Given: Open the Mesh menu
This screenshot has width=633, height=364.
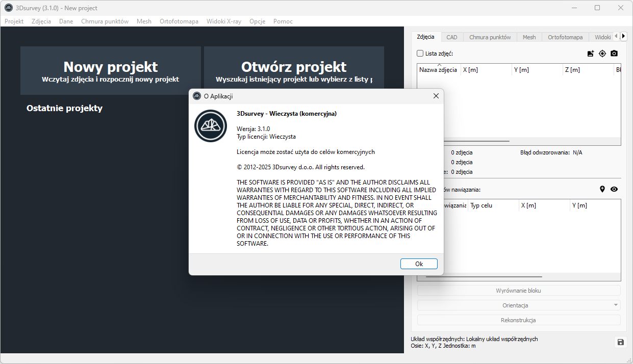Looking at the screenshot, I should click(144, 21).
